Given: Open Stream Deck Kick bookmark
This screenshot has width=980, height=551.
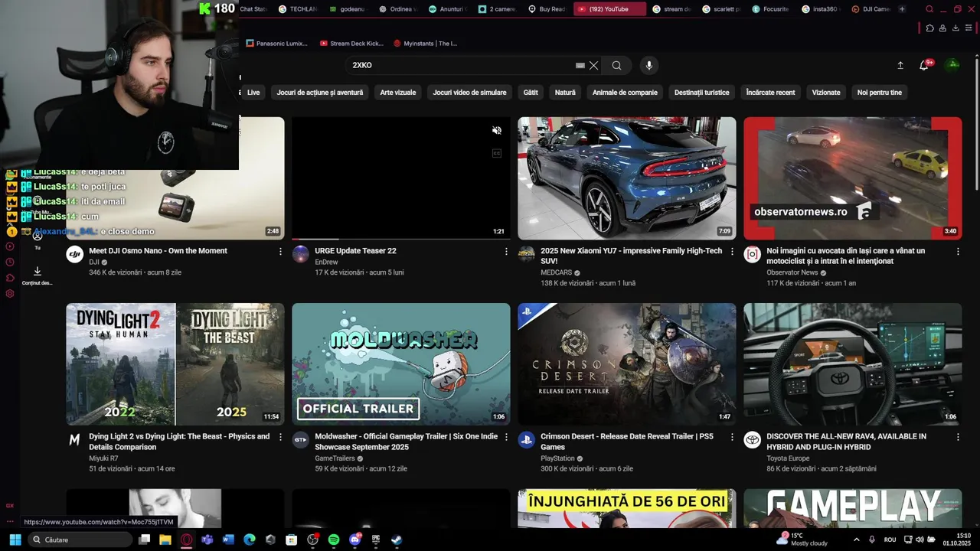Looking at the screenshot, I should click(x=351, y=44).
